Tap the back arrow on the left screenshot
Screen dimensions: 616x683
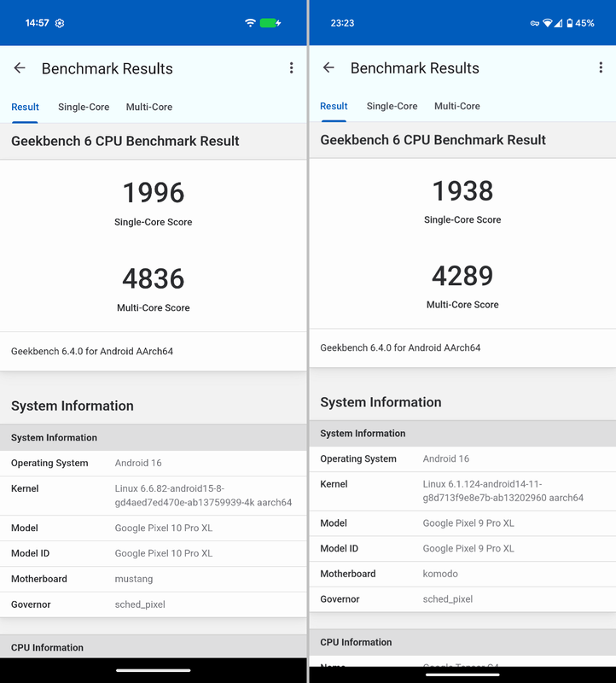20,67
